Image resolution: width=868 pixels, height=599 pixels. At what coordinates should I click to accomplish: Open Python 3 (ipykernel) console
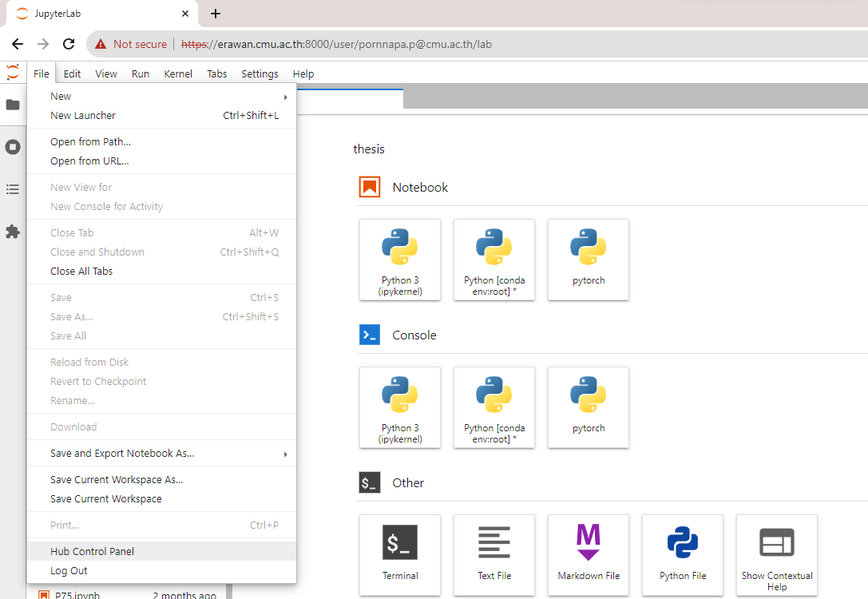coord(400,407)
